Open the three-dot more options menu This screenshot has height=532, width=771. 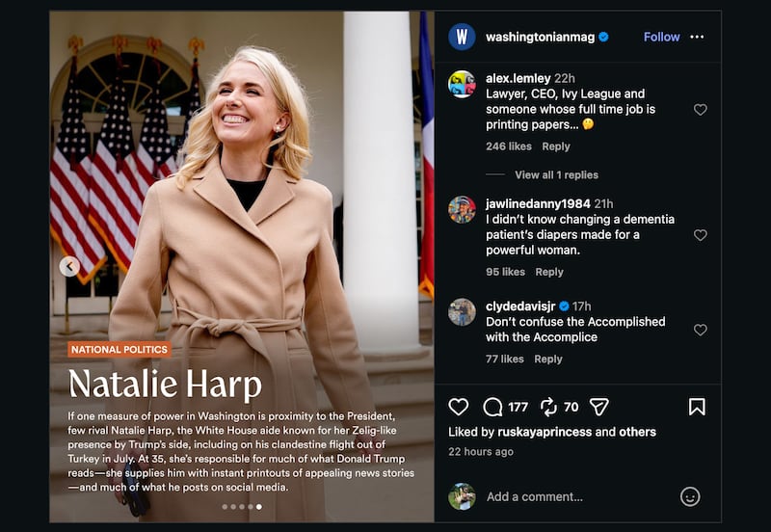tap(697, 37)
